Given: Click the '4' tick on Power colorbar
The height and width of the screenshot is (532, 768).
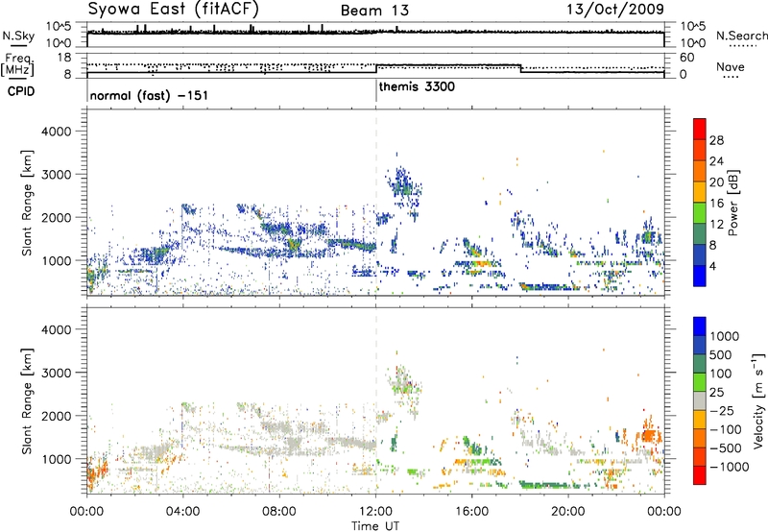Looking at the screenshot, I should click(712, 266).
